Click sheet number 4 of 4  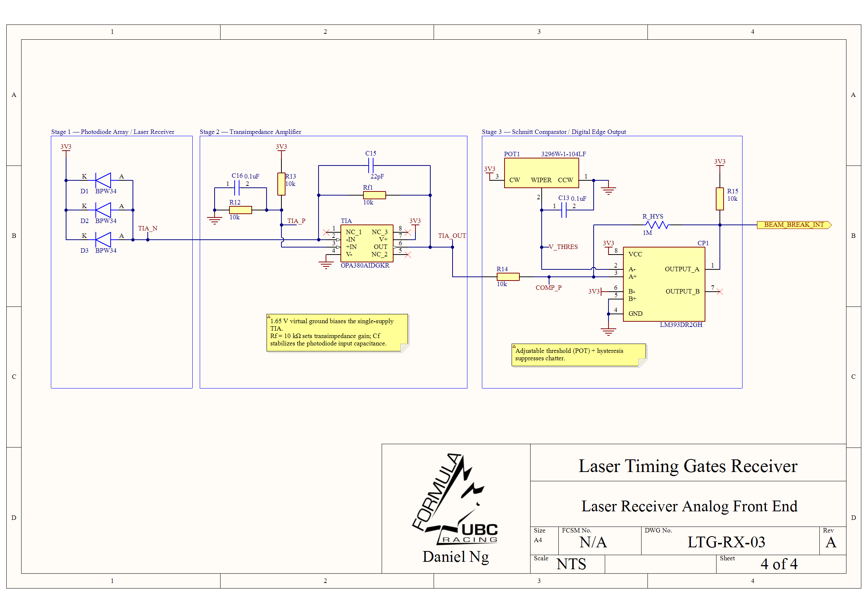779,564
